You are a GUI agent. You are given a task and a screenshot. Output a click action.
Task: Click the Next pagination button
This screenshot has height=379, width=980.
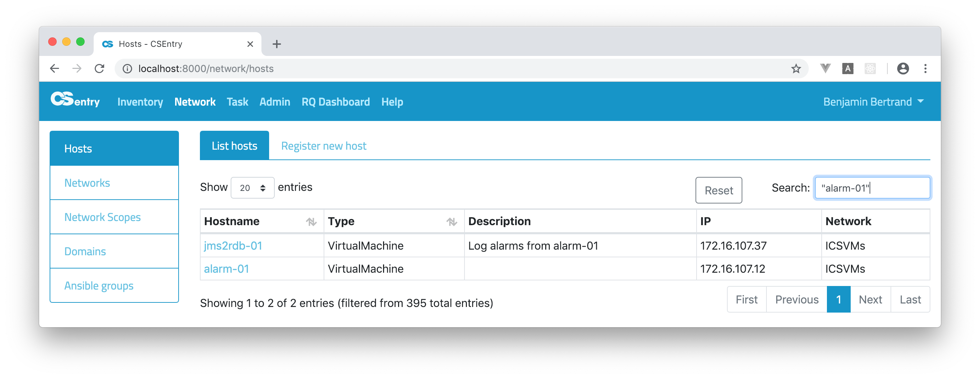(x=870, y=300)
